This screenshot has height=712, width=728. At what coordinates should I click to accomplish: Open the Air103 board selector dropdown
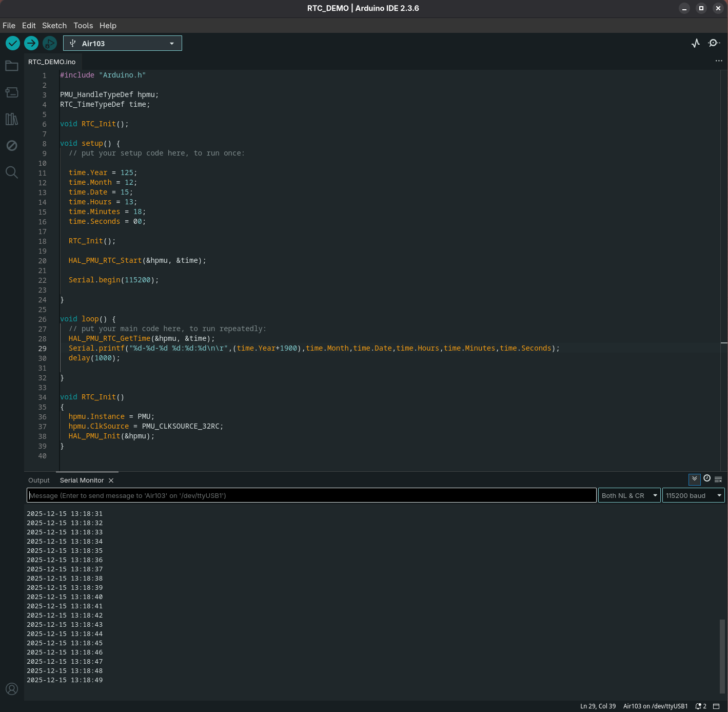[x=123, y=44]
